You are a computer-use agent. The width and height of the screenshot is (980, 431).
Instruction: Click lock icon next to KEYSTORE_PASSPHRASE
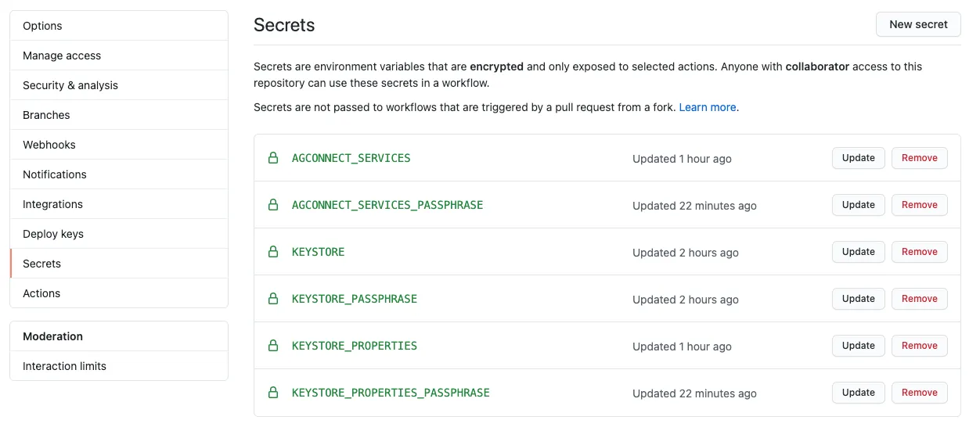[273, 299]
